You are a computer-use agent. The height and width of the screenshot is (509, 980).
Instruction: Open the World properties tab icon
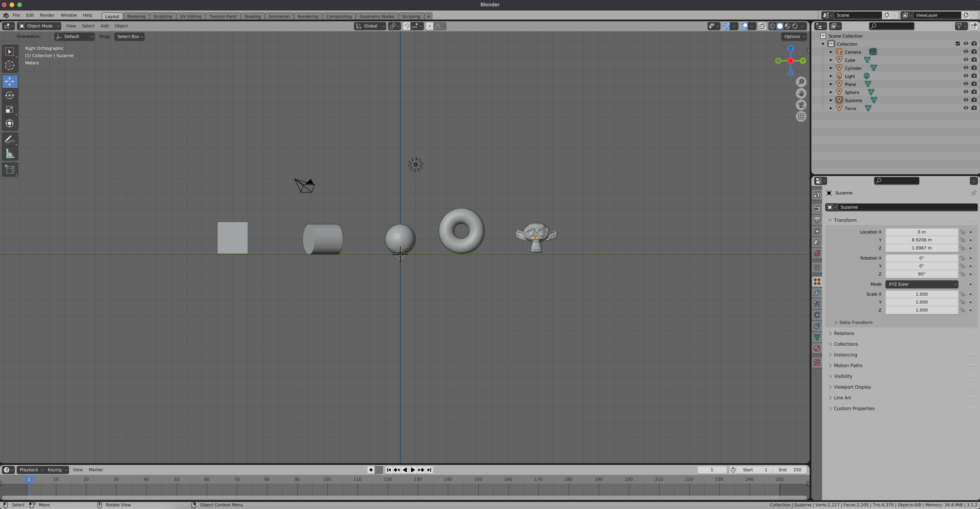click(x=817, y=253)
